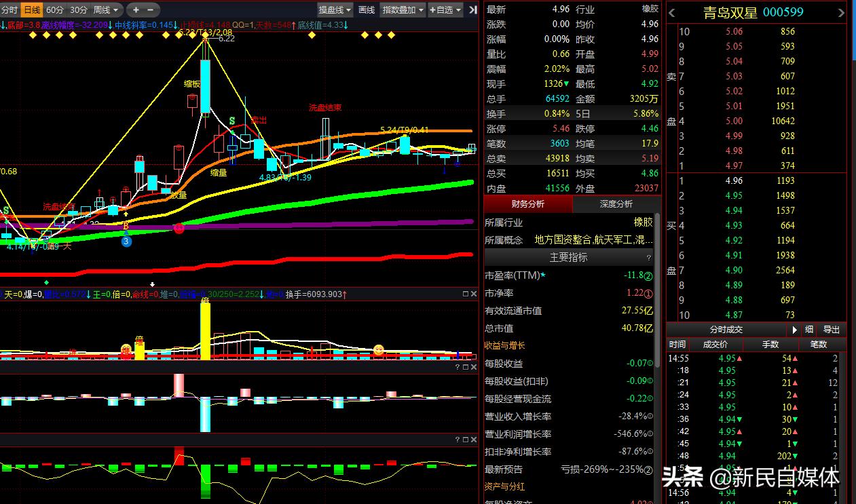The height and width of the screenshot is (504, 856).
Task: Go to the next stock with the right arrow
Action: pos(842,13)
